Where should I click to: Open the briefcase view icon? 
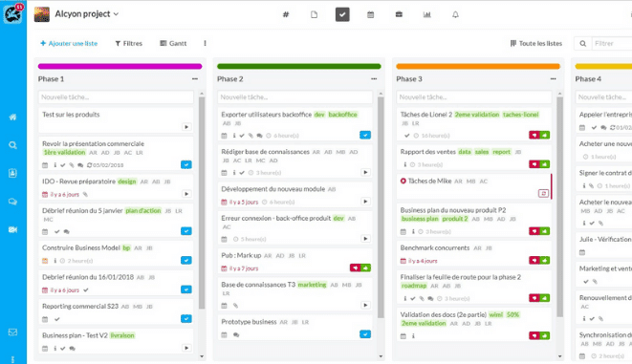point(399,14)
